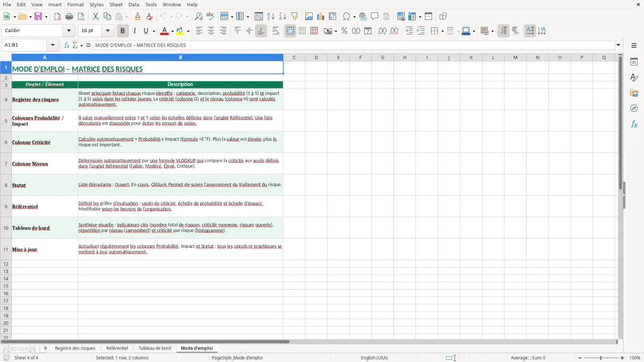Click the Function Wizard fx icon
This screenshot has height=362, width=644.
coord(67,46)
